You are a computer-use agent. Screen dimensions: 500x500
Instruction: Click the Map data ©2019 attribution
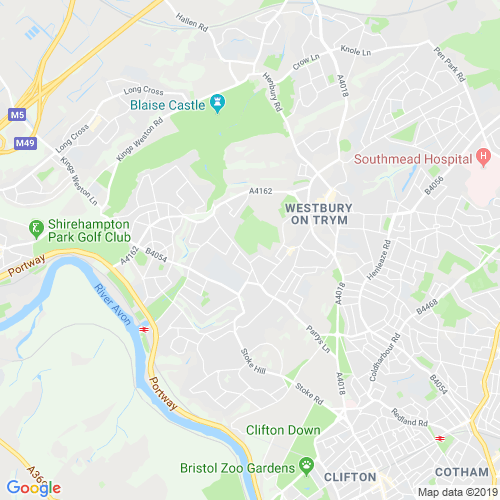(x=458, y=492)
